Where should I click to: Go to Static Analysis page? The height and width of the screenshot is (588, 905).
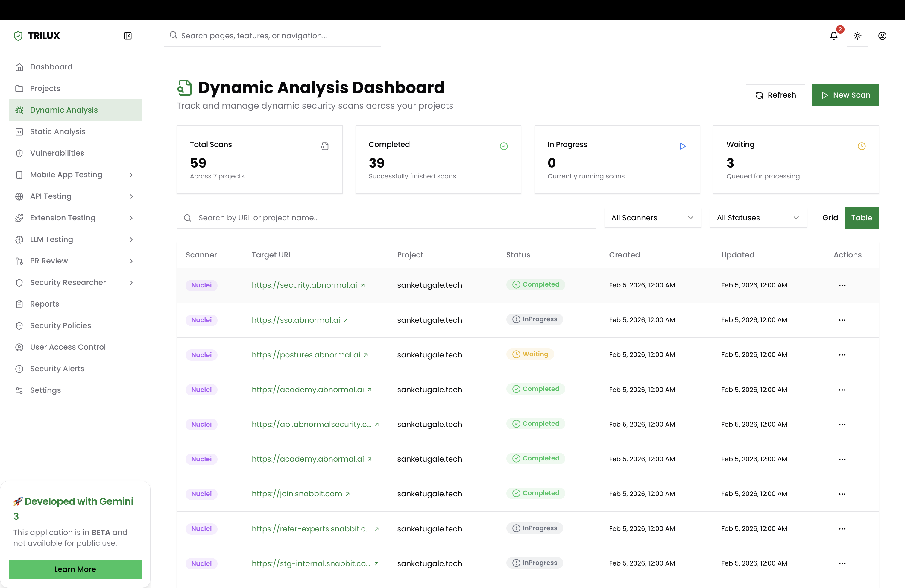[x=58, y=132]
